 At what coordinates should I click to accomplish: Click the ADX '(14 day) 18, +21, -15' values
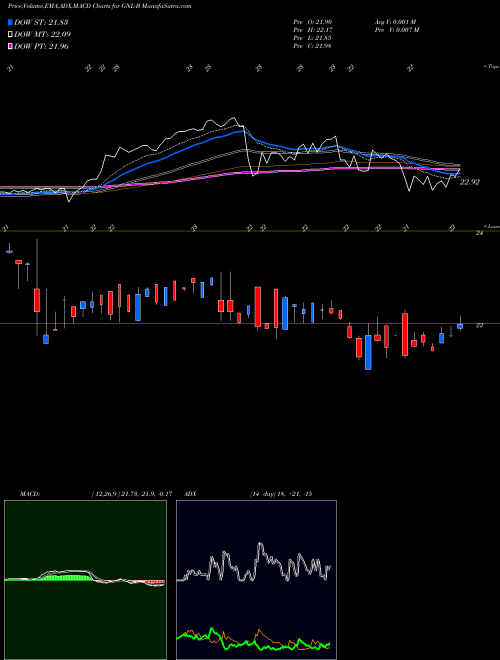click(x=280, y=494)
